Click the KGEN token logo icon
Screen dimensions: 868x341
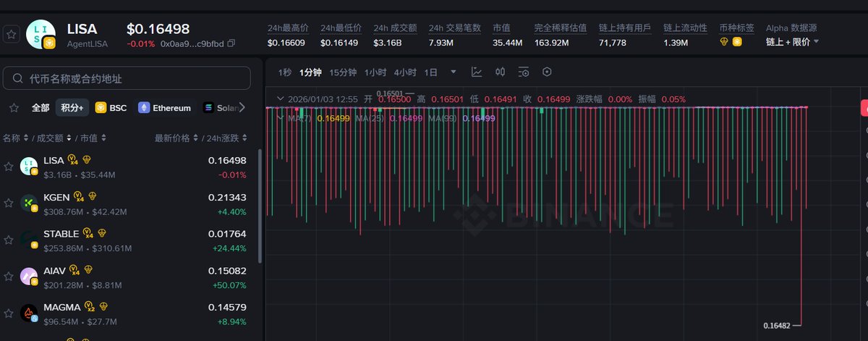click(29, 203)
